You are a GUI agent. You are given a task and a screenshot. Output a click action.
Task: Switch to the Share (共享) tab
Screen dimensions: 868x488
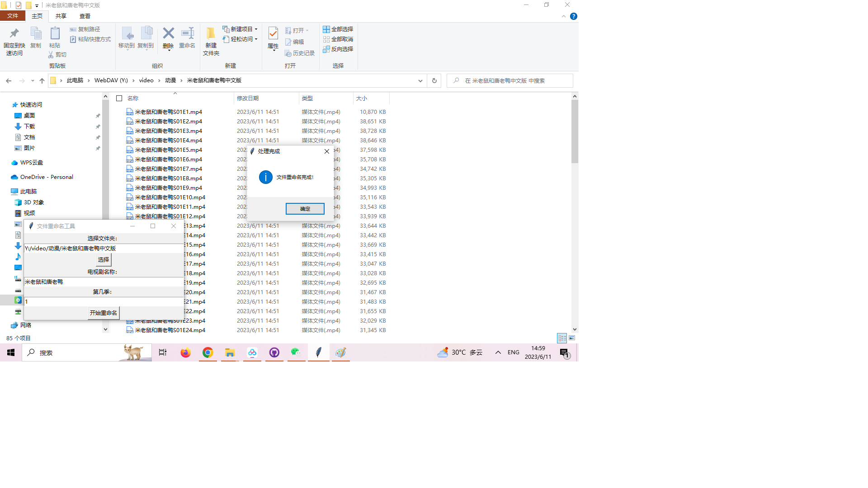click(x=61, y=16)
